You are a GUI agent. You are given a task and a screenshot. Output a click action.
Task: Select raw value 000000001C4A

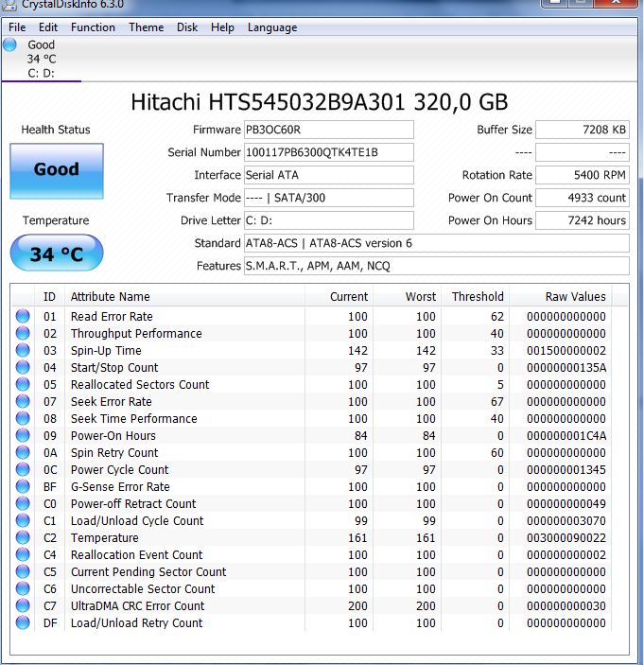[x=566, y=435]
